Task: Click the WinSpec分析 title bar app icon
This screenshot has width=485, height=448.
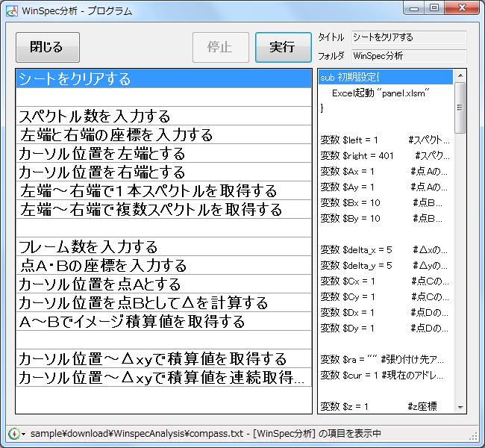Action: pyautogui.click(x=11, y=10)
